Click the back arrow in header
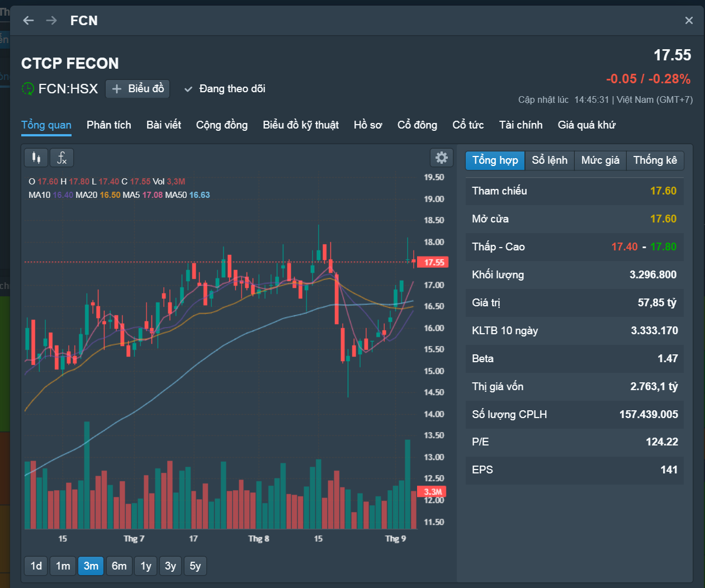The height and width of the screenshot is (588, 705). click(29, 21)
